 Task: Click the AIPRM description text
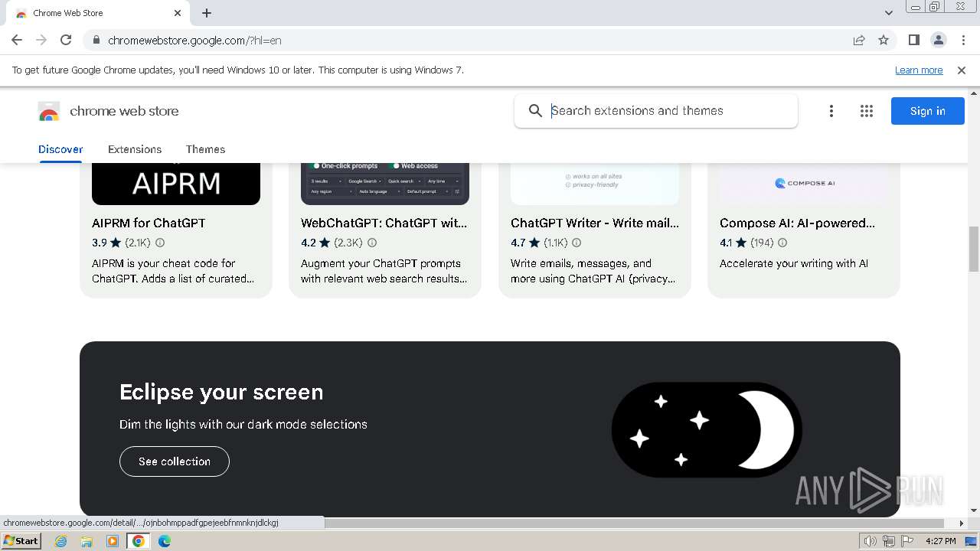pyautogui.click(x=173, y=271)
